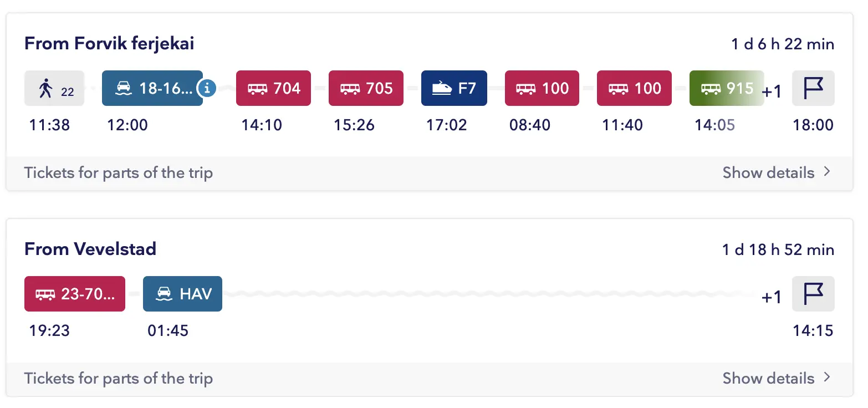868x408 pixels.
Task: Expand details for the Forvik ferjekai trip
Action: (769, 173)
